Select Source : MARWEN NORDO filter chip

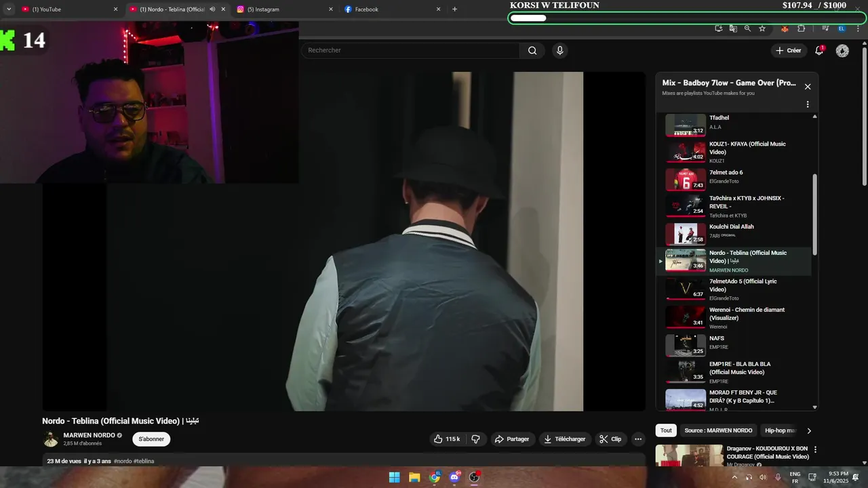[718, 430]
